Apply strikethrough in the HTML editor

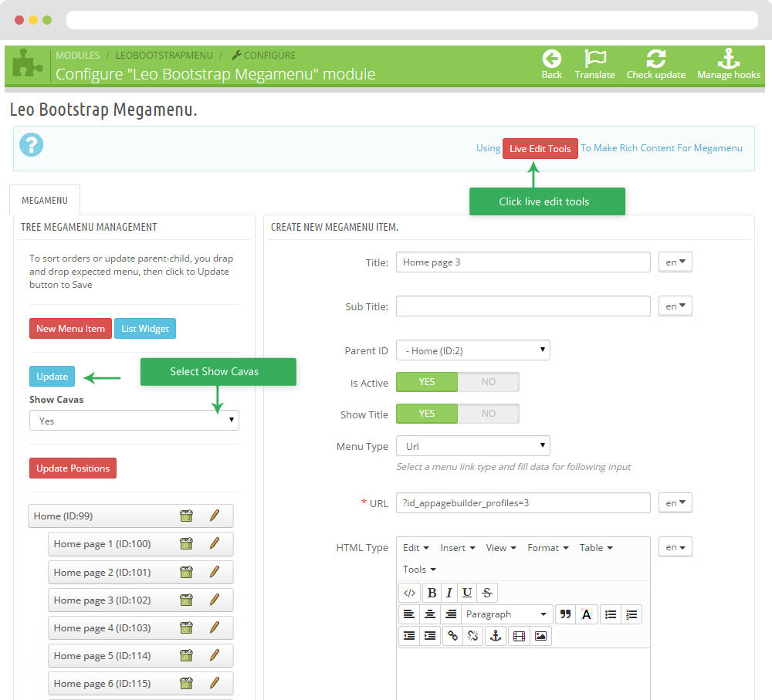click(x=487, y=593)
